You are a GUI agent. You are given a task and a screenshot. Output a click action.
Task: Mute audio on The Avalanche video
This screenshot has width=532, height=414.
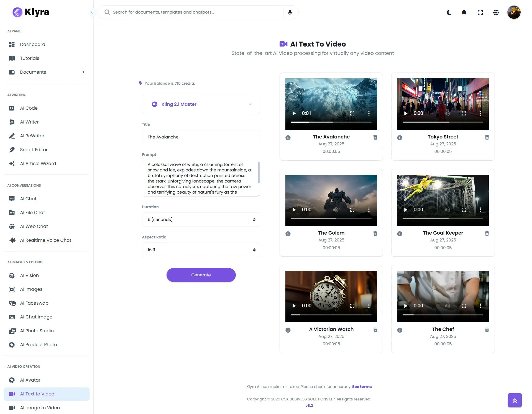coord(336,113)
